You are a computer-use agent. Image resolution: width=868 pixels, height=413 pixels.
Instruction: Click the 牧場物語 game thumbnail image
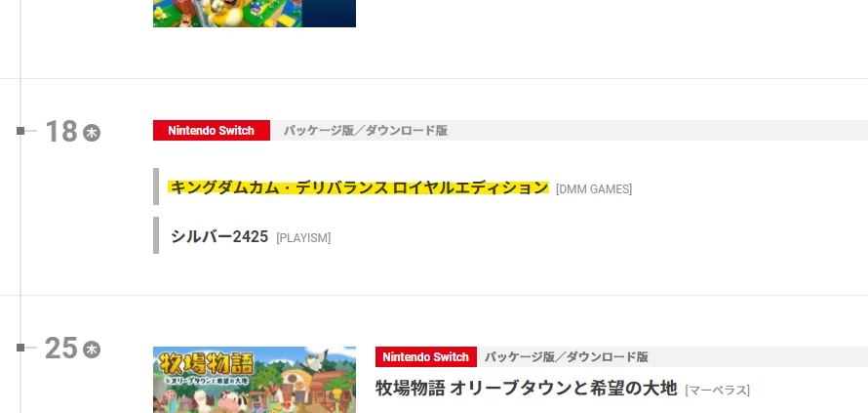click(x=255, y=380)
